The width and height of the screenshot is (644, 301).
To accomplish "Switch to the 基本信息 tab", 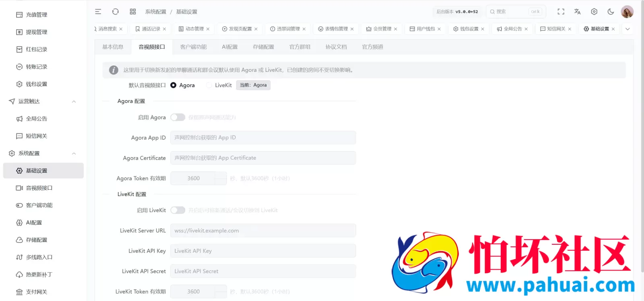I will pyautogui.click(x=113, y=47).
